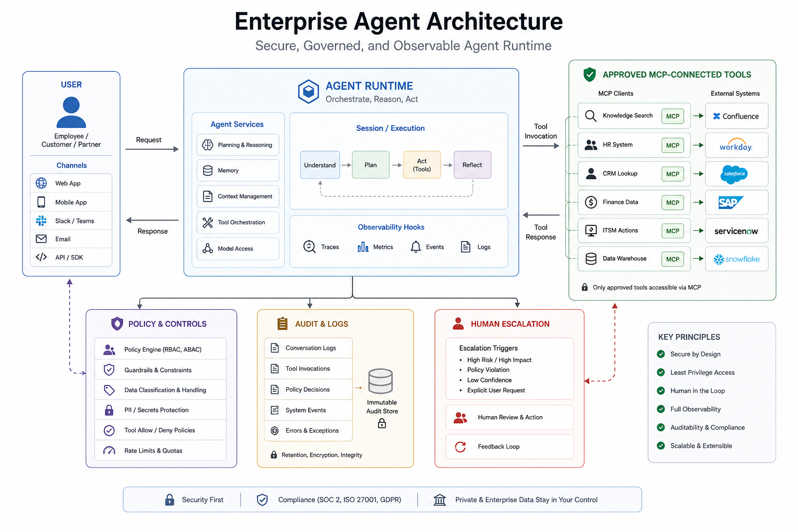Click the Rate Limits gauge icon

(109, 450)
